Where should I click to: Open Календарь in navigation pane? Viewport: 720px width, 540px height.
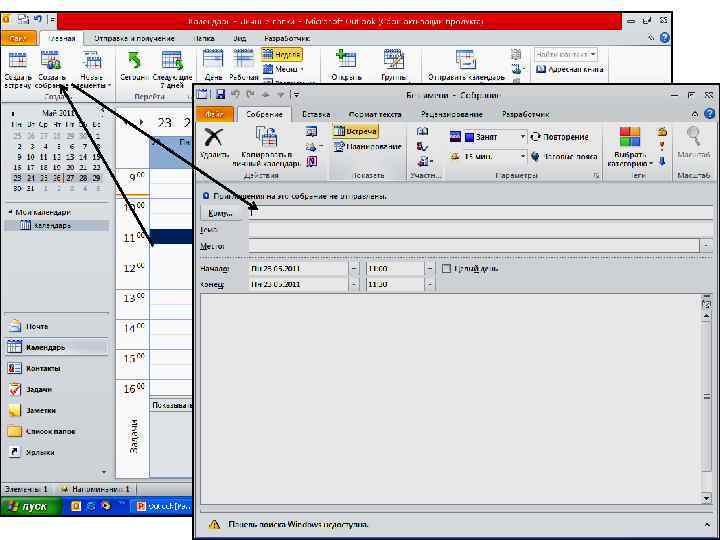pyautogui.click(x=57, y=348)
